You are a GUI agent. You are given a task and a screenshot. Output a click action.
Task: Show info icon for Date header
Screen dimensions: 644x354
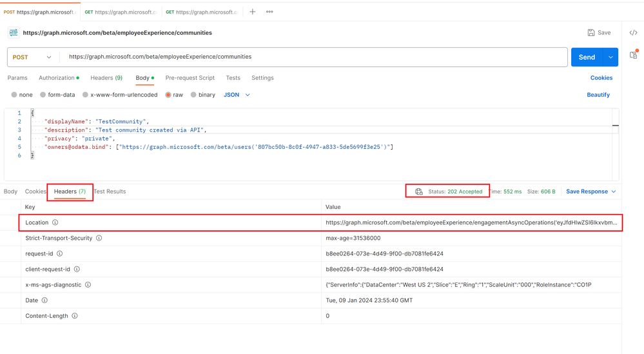point(44,300)
